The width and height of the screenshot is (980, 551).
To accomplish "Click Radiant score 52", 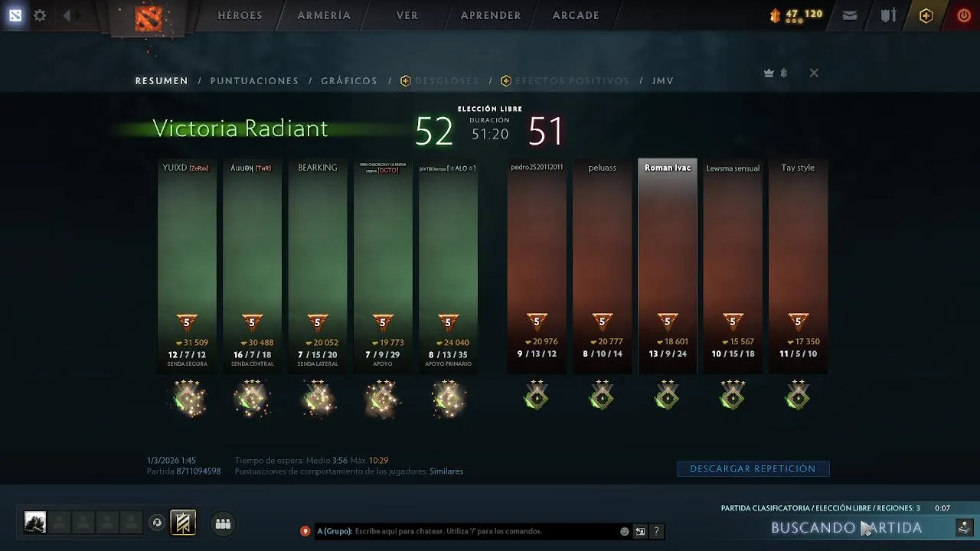I will point(434,132).
